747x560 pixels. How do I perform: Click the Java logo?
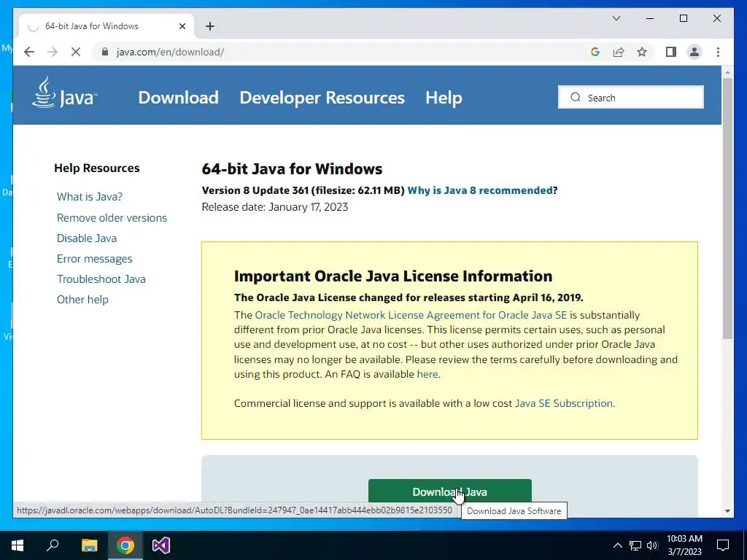click(64, 93)
